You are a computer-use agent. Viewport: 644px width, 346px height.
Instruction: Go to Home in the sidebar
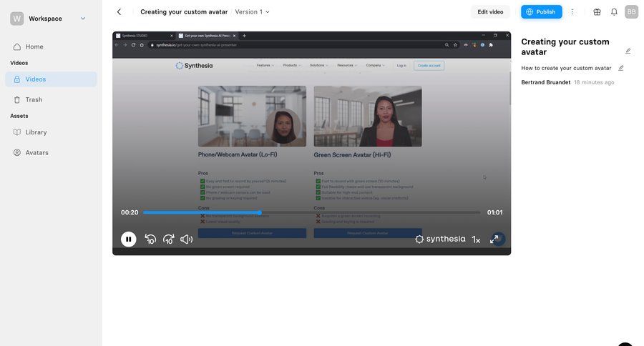[34, 46]
